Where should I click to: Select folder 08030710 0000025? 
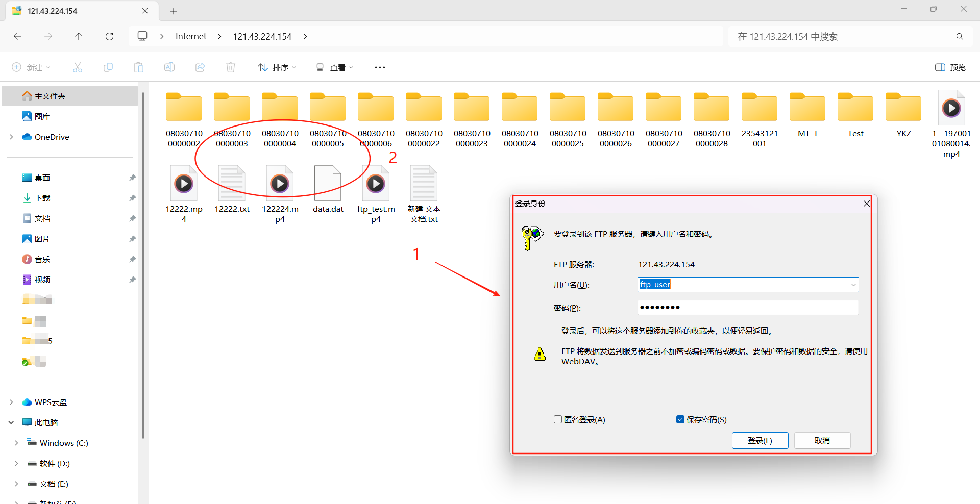(568, 120)
